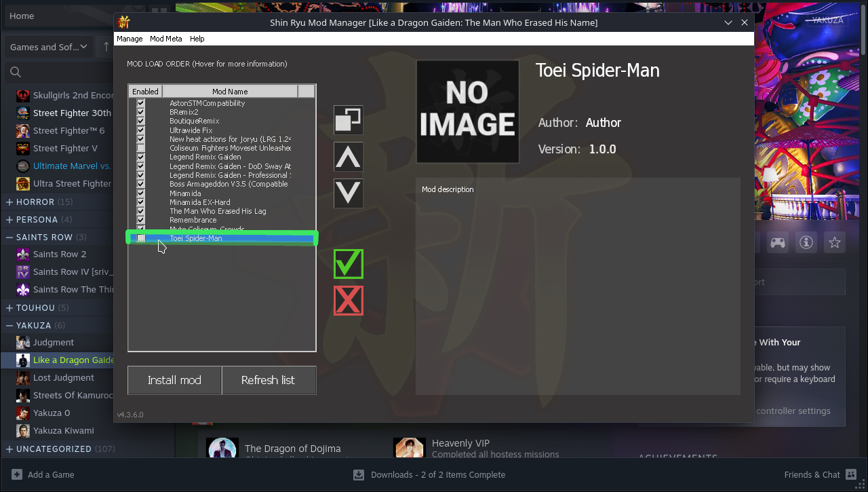The width and height of the screenshot is (868, 492).
Task: Click the Downloads arrow icon in Steam footer
Action: 359,475
